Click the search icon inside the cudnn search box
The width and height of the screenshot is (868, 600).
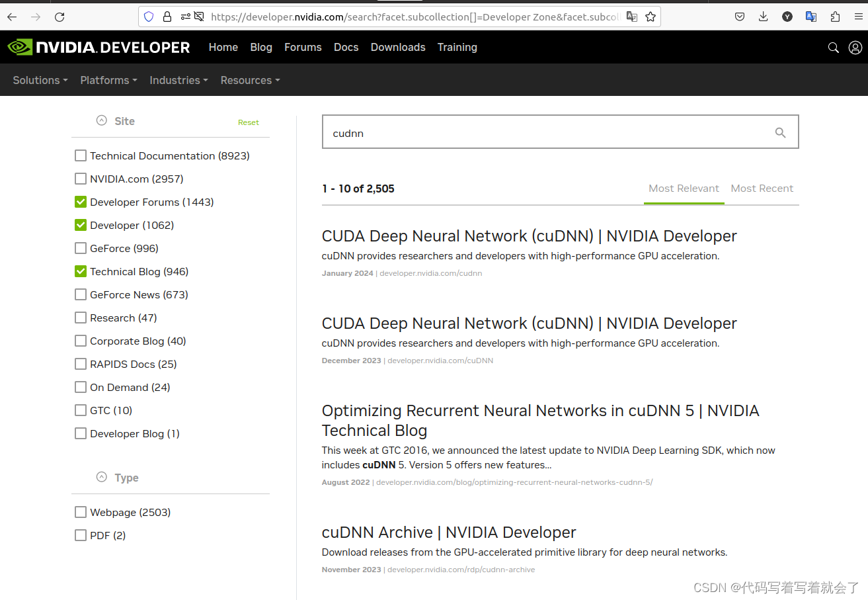[x=780, y=132]
